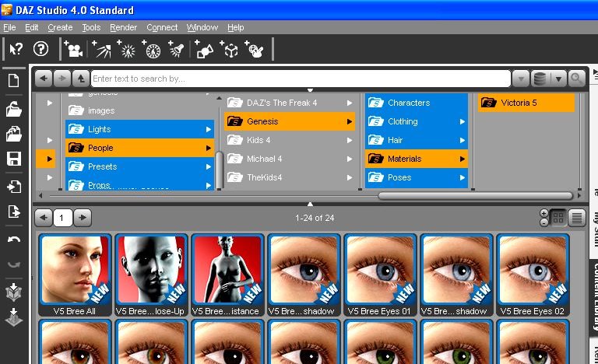This screenshot has height=364, width=598.
Task: Select DAZ's The Freak 4 folder
Action: click(290, 103)
